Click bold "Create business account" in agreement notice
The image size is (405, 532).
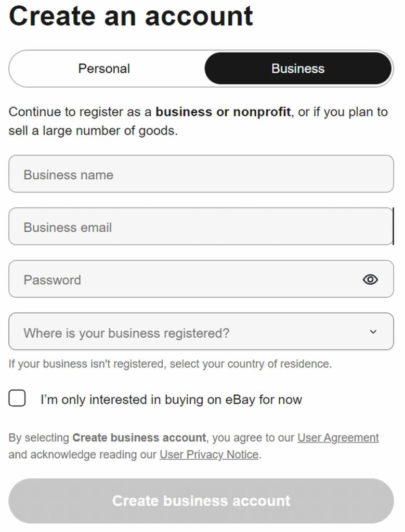(139, 438)
